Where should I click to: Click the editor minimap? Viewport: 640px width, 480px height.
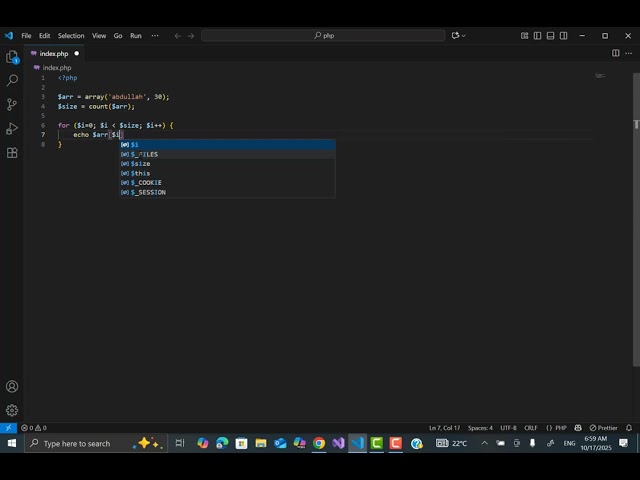(x=600, y=76)
